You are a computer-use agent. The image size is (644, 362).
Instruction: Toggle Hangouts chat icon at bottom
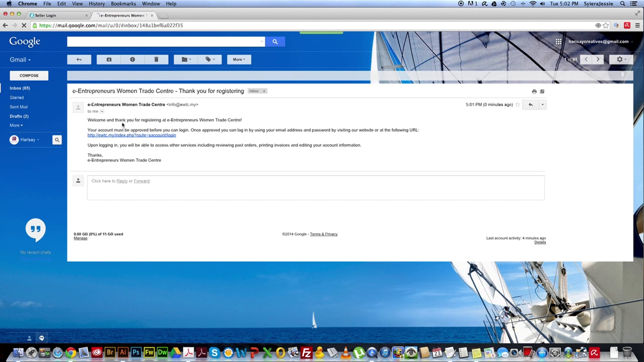(x=42, y=338)
